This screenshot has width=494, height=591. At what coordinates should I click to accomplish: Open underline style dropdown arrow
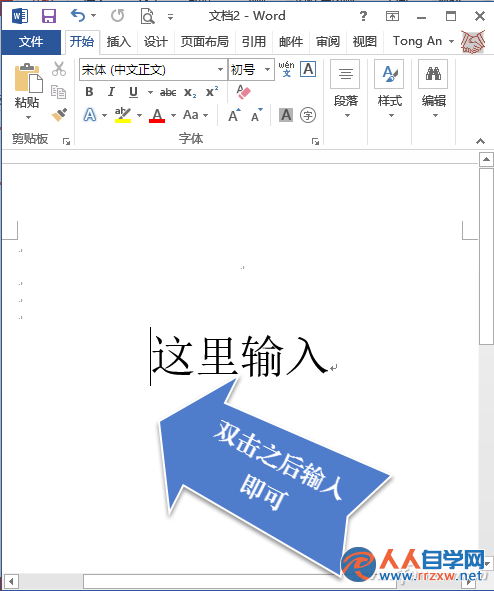point(150,92)
